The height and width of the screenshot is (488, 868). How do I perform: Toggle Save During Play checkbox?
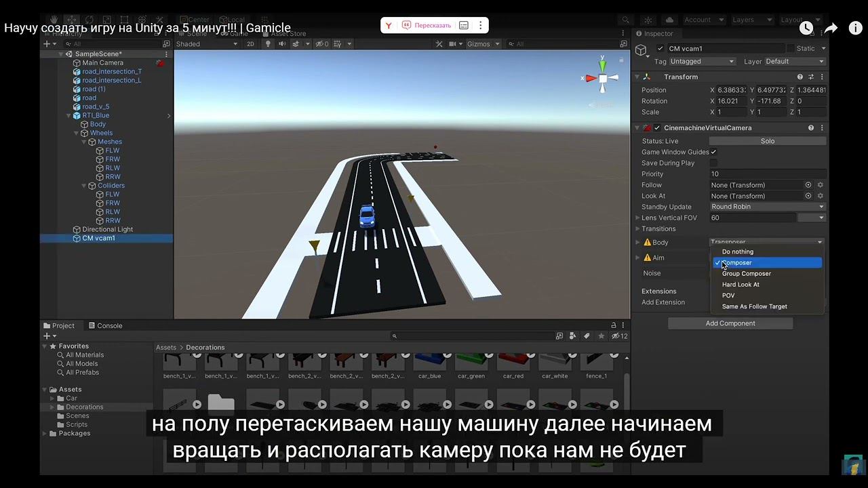713,163
